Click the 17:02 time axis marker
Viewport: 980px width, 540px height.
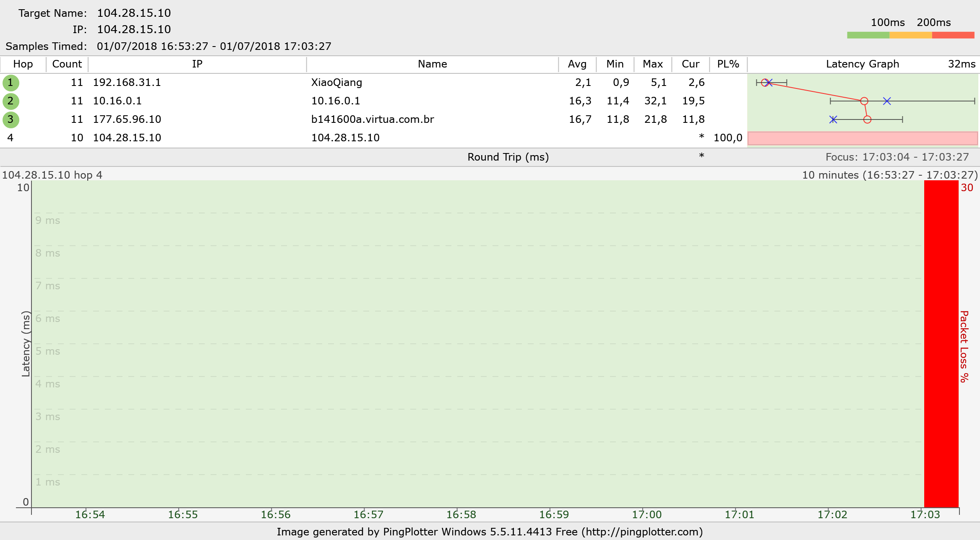point(832,515)
